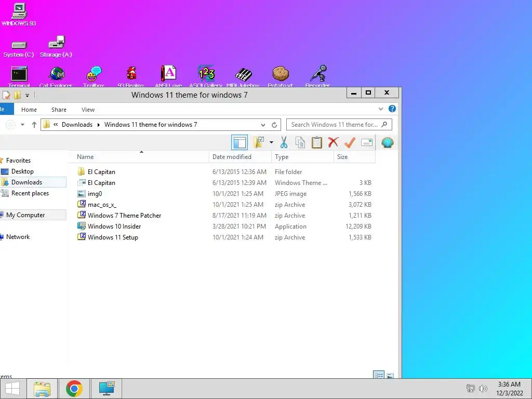
Task: Expand the breadcrumb arrow after Downloads
Action: click(98, 125)
